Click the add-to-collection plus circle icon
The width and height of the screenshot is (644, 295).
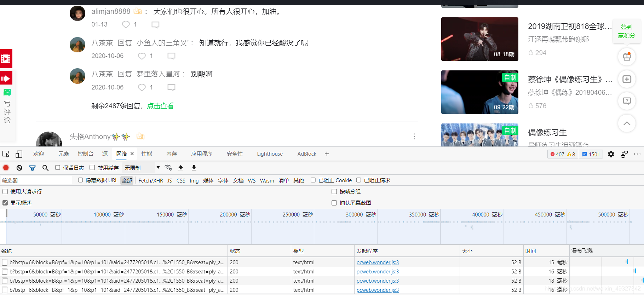click(x=627, y=79)
